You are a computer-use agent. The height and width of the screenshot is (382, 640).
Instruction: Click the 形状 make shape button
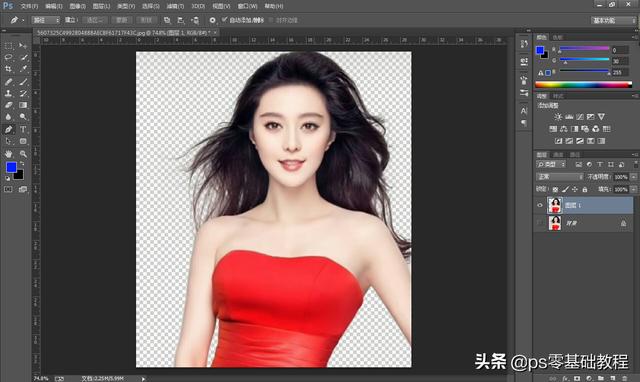pos(146,20)
